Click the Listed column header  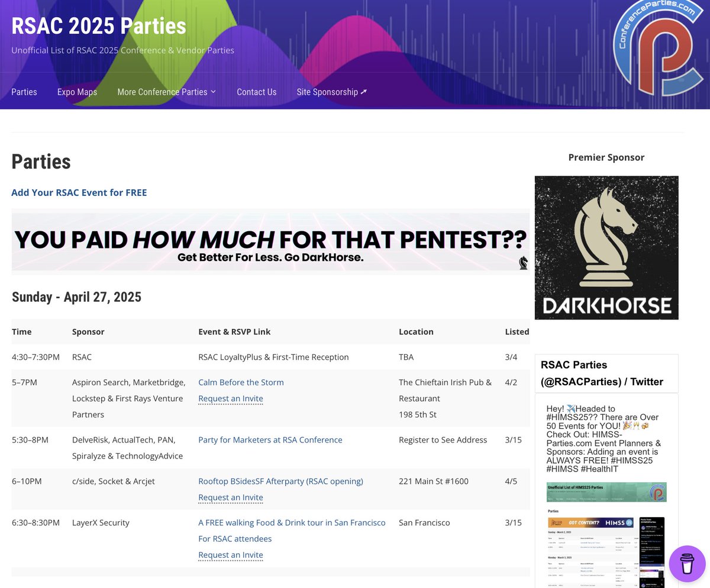517,332
